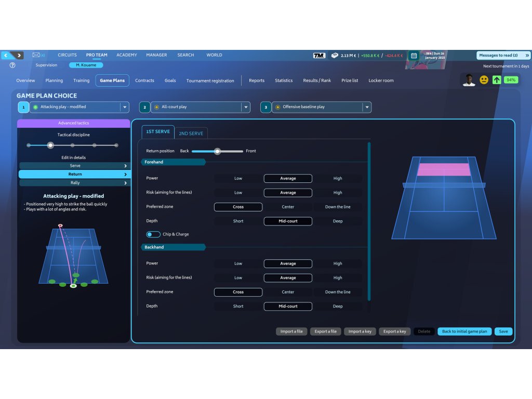Expand Serve details row
Viewport: 532px width, 399px height.
(74, 166)
